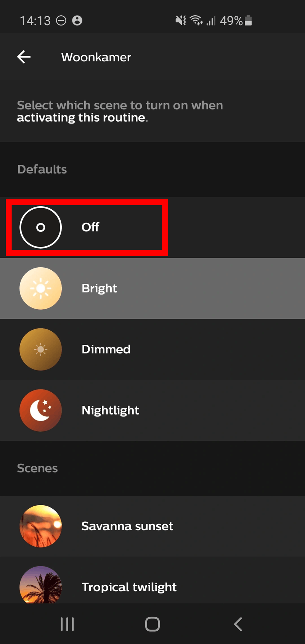This screenshot has height=644, width=305.
Task: Tap the Woonkamer title
Action: (x=96, y=57)
